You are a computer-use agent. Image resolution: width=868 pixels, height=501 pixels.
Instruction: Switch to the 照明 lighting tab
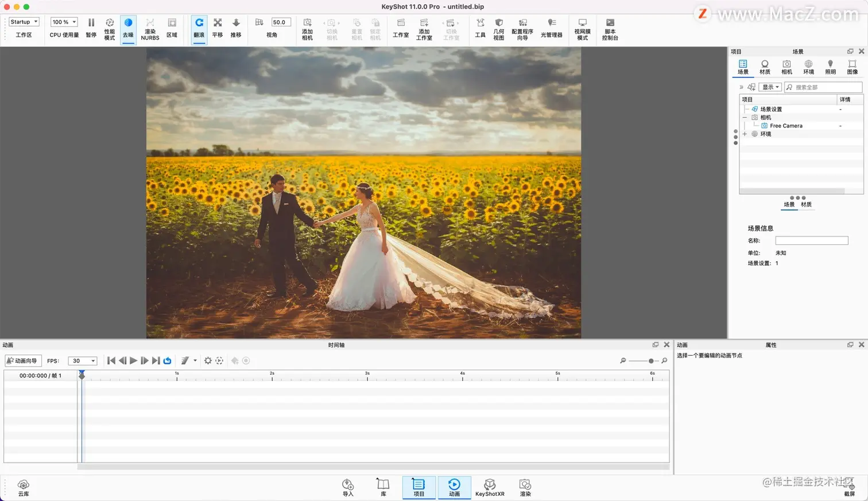pyautogui.click(x=830, y=67)
